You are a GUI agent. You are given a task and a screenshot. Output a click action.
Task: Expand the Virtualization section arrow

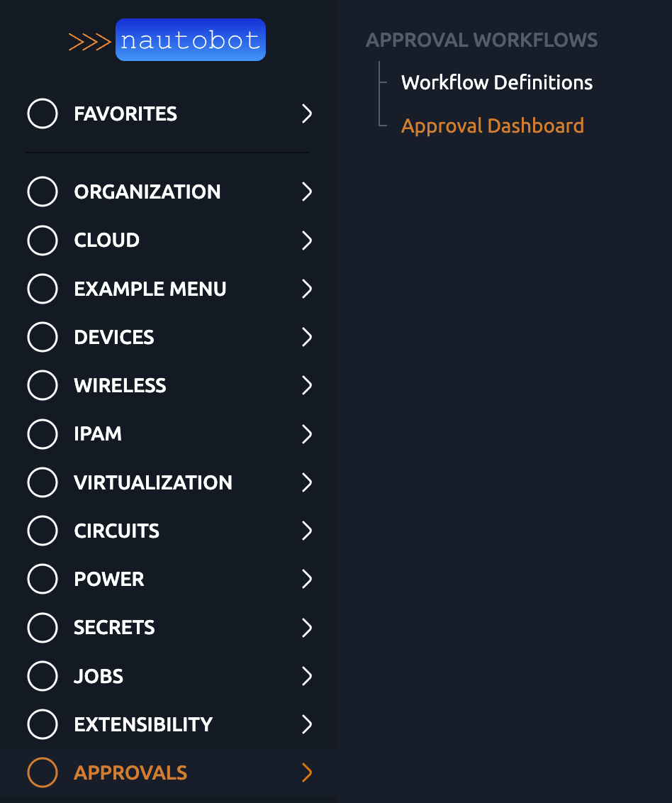pyautogui.click(x=307, y=482)
